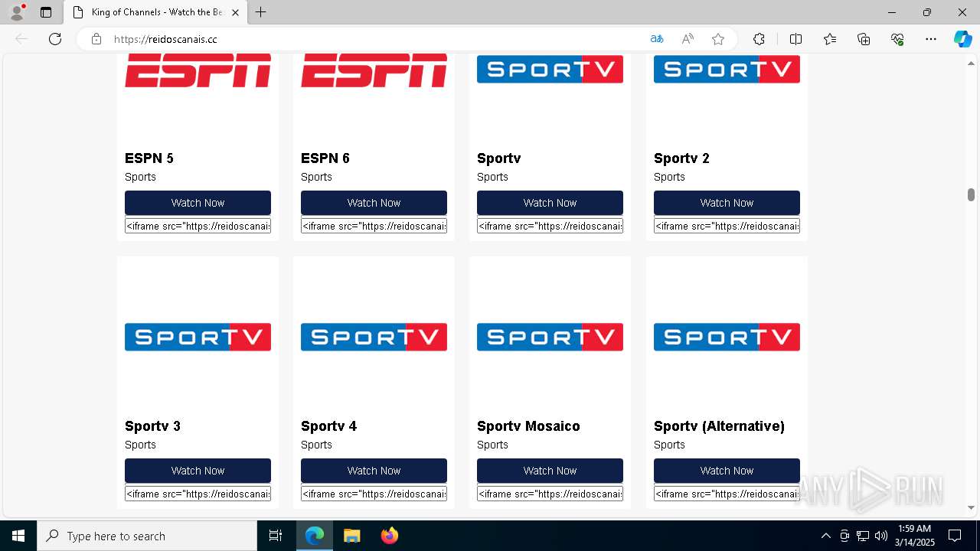Click the Sportv channel logo
The width and height of the screenshot is (980, 551).
(x=550, y=69)
